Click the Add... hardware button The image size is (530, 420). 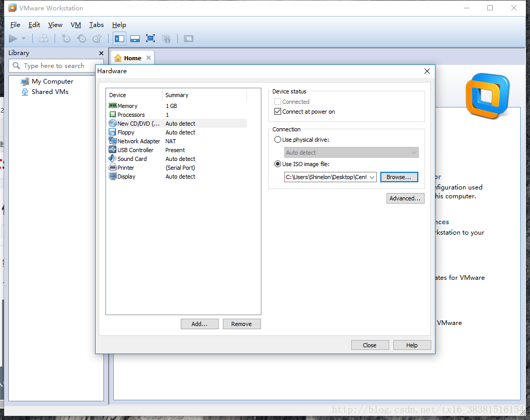pos(200,324)
